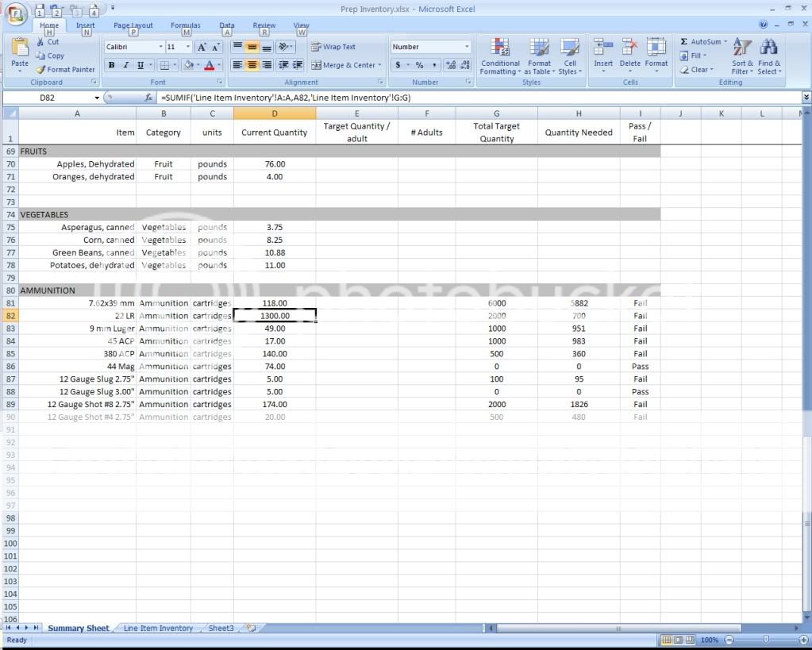Screen dimensions: 812x650
Task: Toggle Align Text Right
Action: (x=266, y=65)
